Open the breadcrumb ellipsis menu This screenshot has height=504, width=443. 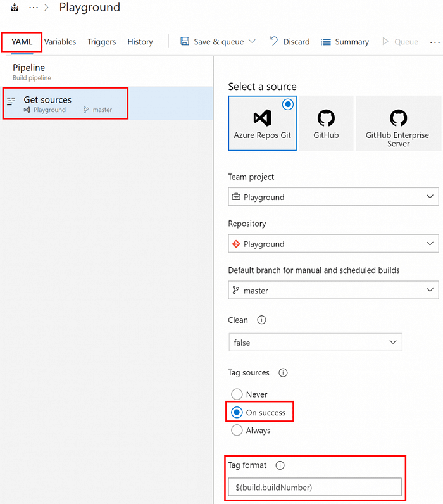pos(34,8)
